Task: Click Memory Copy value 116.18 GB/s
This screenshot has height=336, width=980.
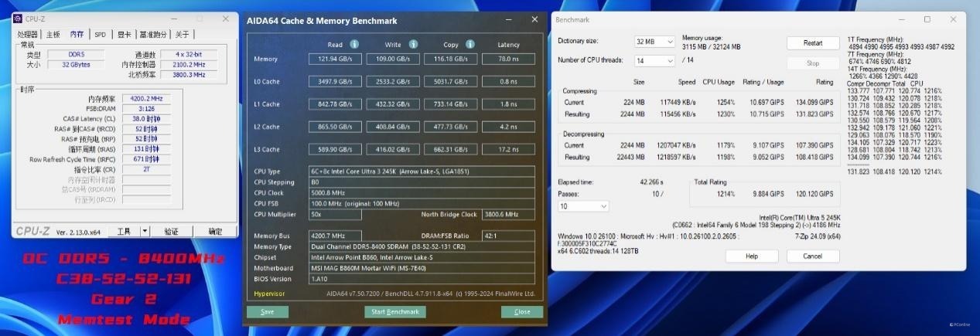Action: pos(451,59)
